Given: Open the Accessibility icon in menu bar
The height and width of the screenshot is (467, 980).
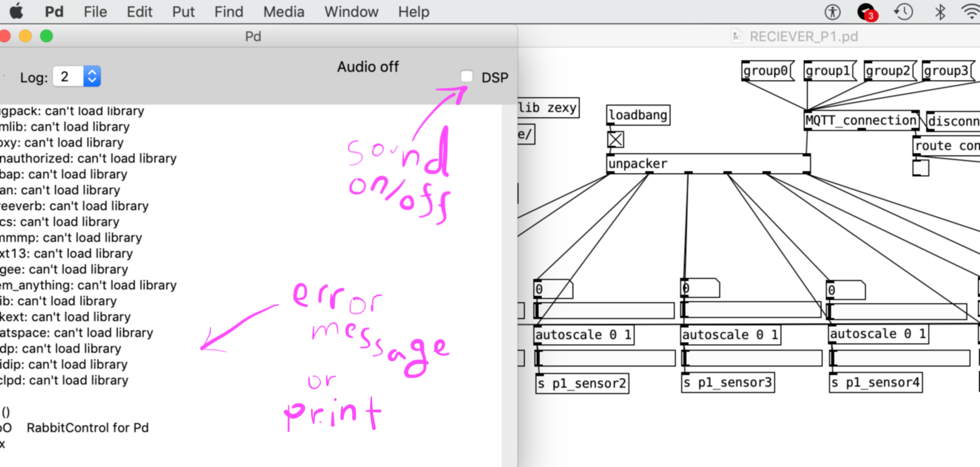Looking at the screenshot, I should [x=832, y=12].
